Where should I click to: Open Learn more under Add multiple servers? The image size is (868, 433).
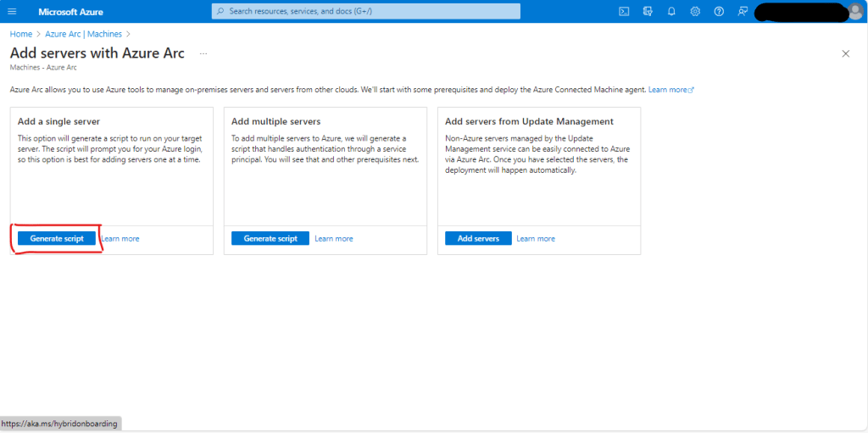[x=334, y=238]
